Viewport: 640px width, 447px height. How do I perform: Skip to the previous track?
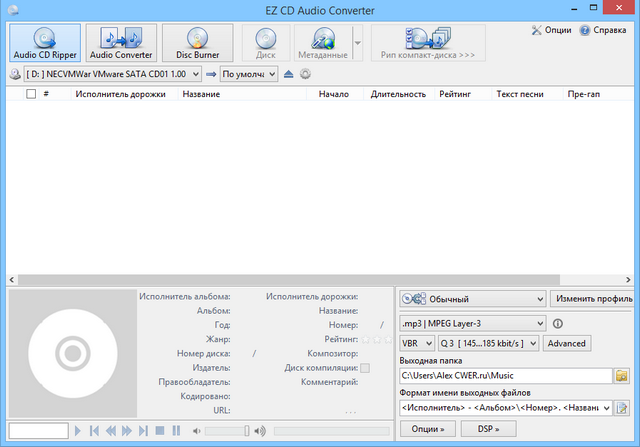tap(94, 431)
